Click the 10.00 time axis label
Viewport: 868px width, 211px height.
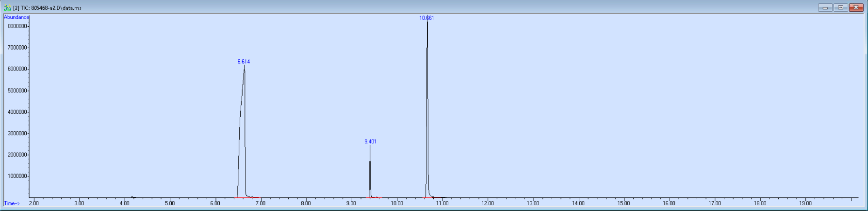(x=397, y=203)
